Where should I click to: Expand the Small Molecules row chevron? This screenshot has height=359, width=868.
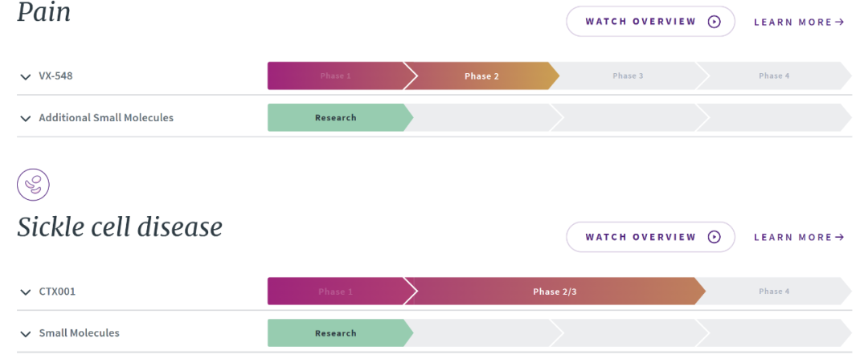pos(25,333)
